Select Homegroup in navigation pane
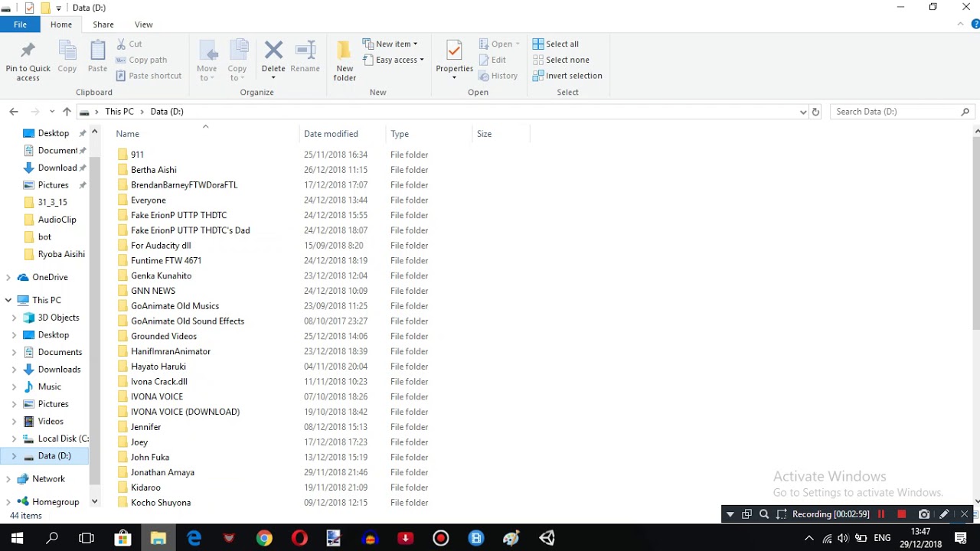This screenshot has height=551, width=980. point(55,502)
